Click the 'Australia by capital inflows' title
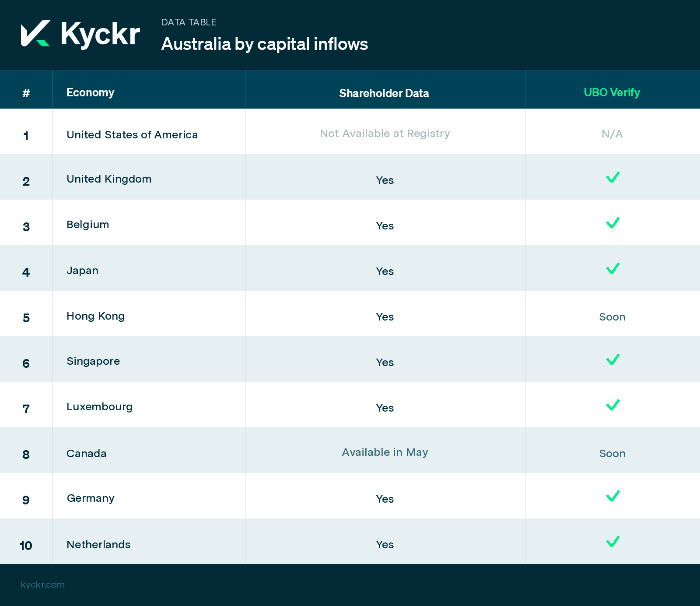700x606 pixels. pos(265,44)
